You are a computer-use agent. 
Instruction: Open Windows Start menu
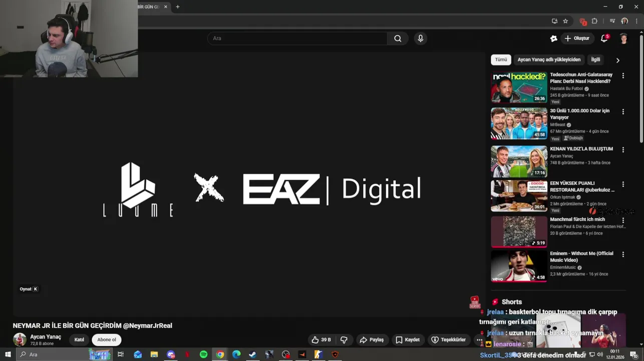click(x=8, y=354)
